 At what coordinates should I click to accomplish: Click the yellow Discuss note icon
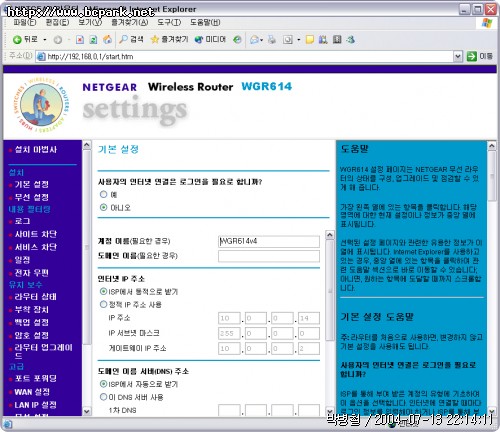pos(310,40)
